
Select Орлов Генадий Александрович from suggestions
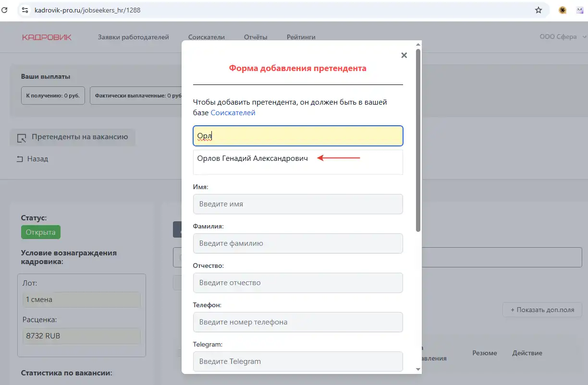[252, 158]
